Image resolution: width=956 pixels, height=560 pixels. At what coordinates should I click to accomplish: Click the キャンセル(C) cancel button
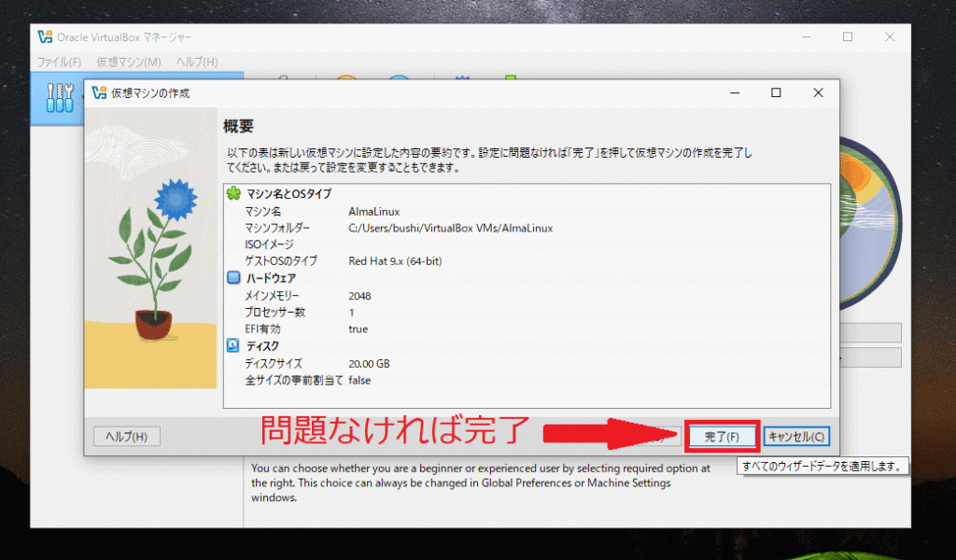(x=796, y=436)
